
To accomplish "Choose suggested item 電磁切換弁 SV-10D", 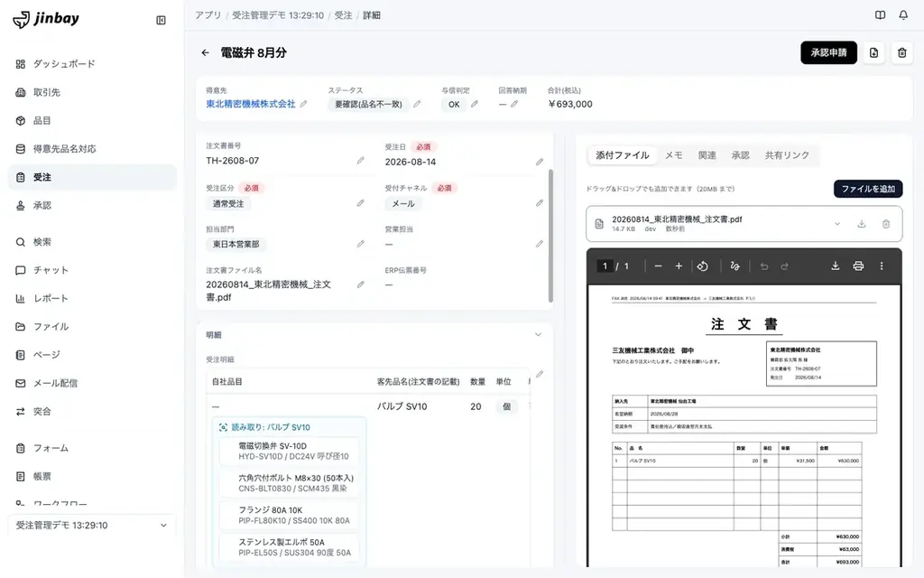I will 289,452.
